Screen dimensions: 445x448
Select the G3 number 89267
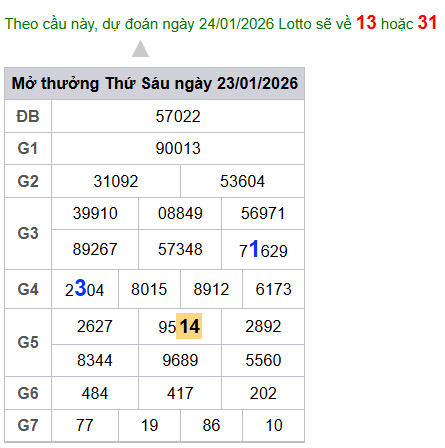(x=95, y=249)
